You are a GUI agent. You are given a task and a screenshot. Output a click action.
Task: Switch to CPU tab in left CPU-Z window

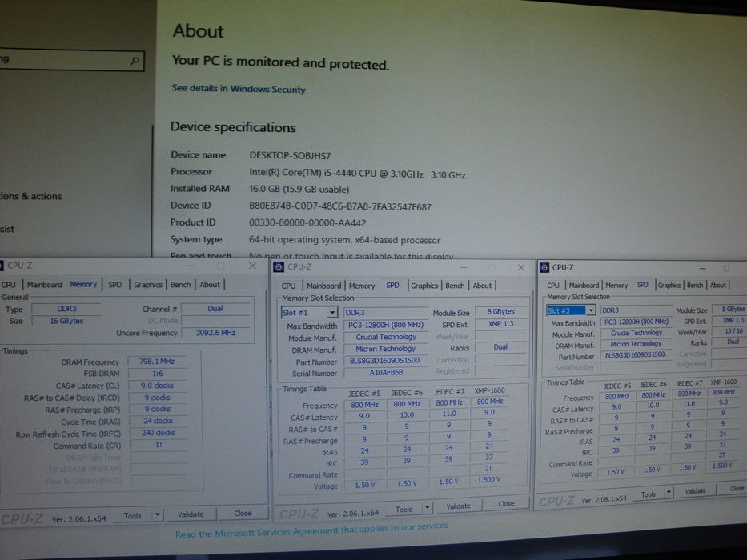point(9,284)
